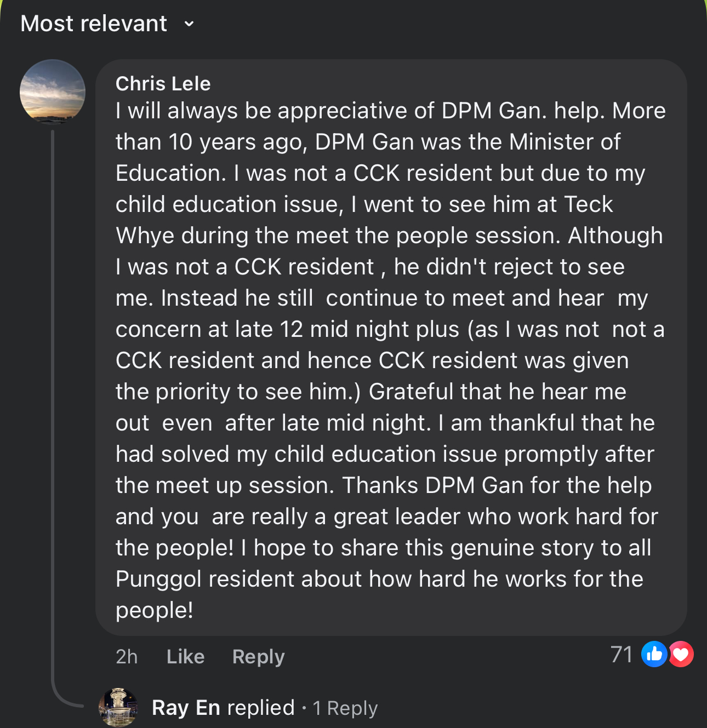Reply to Chris Lele's comment
Screen dimensions: 707x728
pos(258,656)
